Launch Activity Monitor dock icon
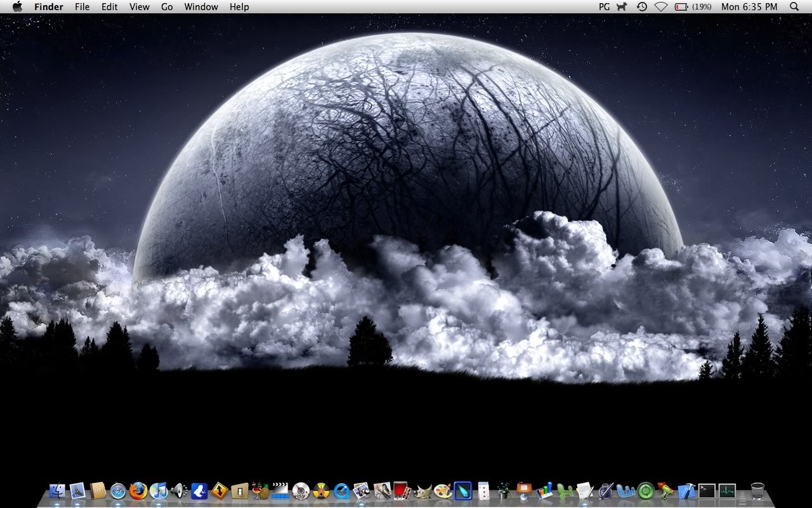 point(727,490)
